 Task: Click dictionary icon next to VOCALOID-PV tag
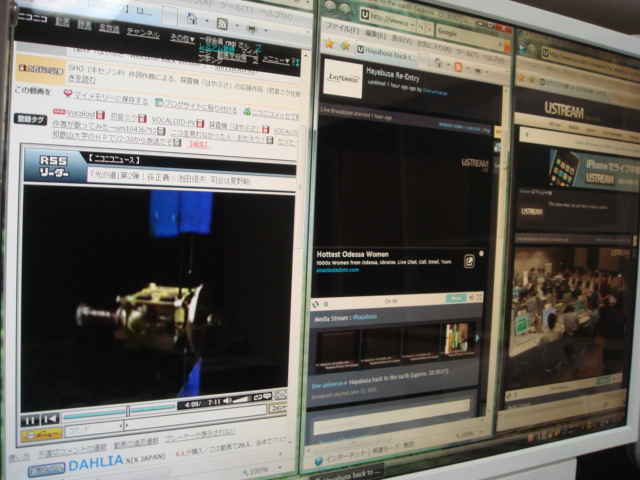coord(200,122)
